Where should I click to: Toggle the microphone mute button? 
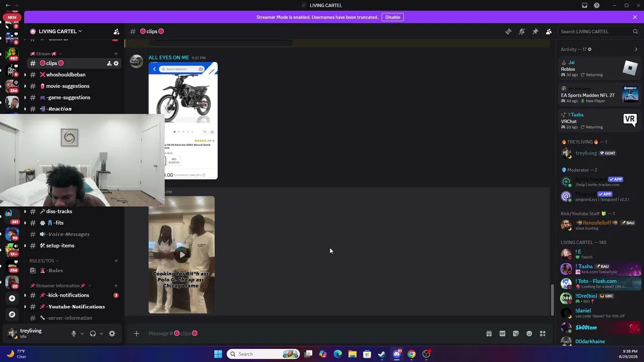73,333
